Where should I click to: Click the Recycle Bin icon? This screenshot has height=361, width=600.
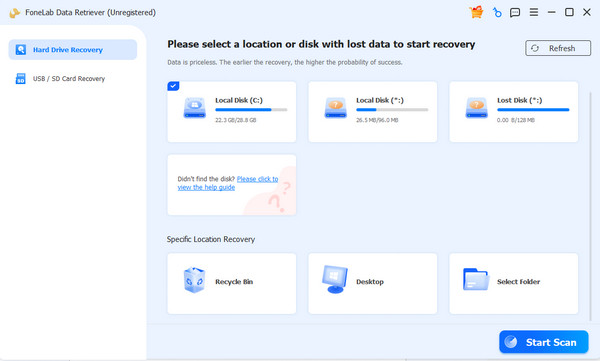[x=194, y=281]
